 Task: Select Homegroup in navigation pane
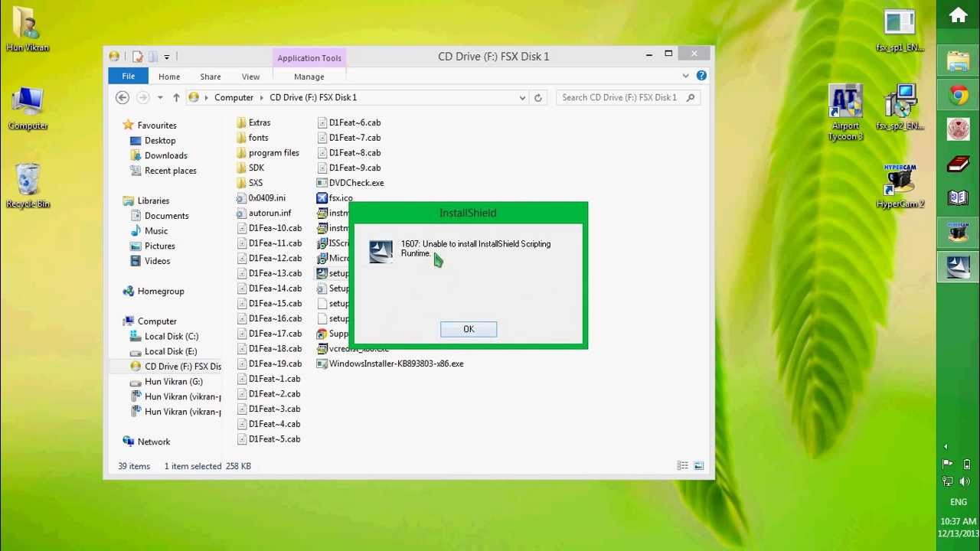coord(160,292)
